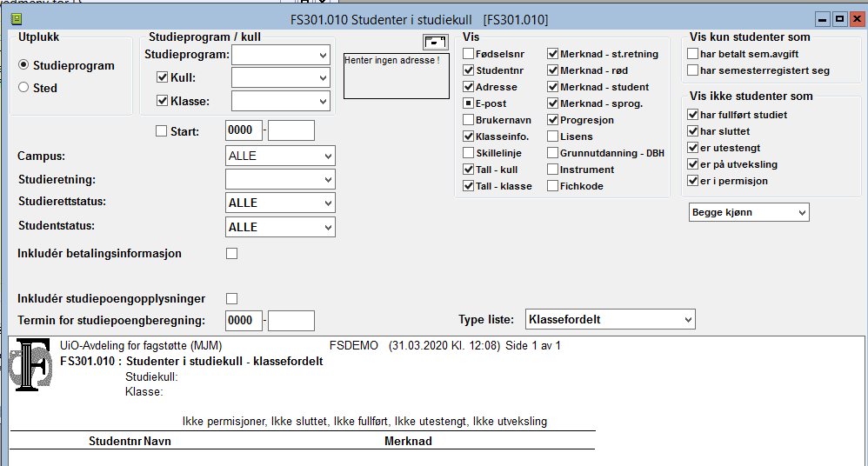Uncheck Tall - klasse checkbox
The height and width of the screenshot is (466, 868).
[x=468, y=186]
